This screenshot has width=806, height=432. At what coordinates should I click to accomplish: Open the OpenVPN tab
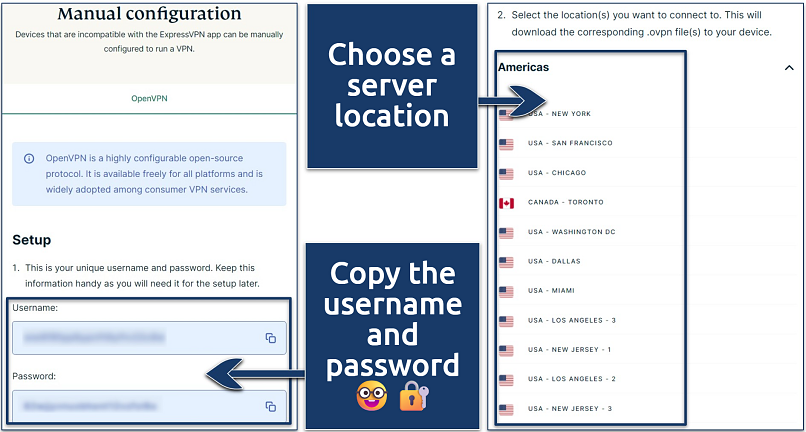click(x=149, y=99)
